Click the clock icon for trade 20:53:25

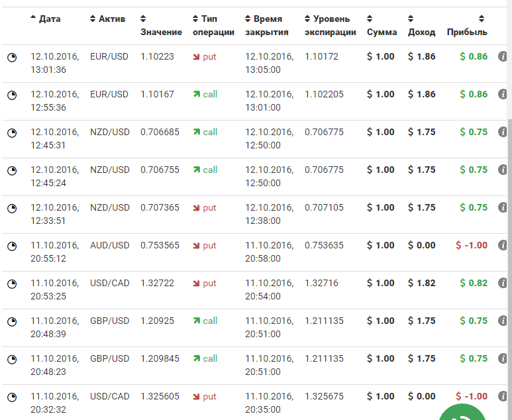[12, 284]
